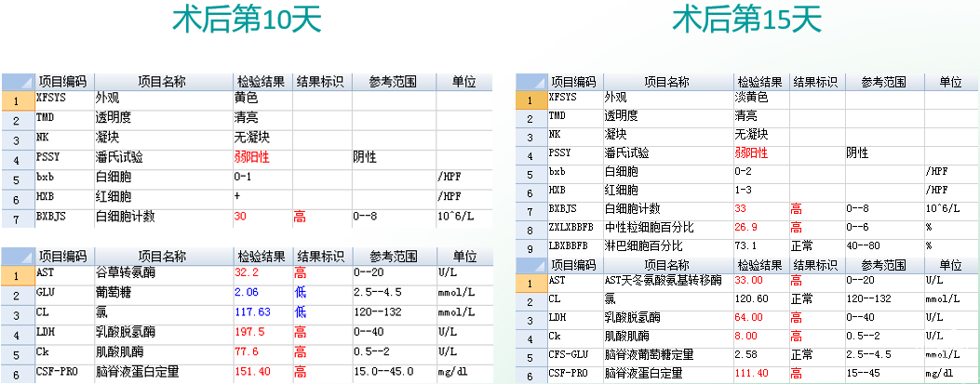
Task: Click 检验结果 header in day 10 upper table
Action: pyautogui.click(x=262, y=81)
